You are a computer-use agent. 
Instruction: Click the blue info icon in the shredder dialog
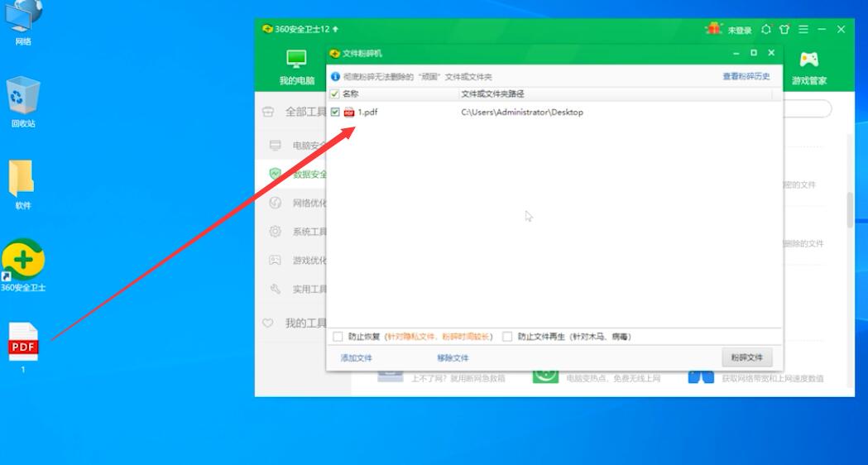pos(335,76)
